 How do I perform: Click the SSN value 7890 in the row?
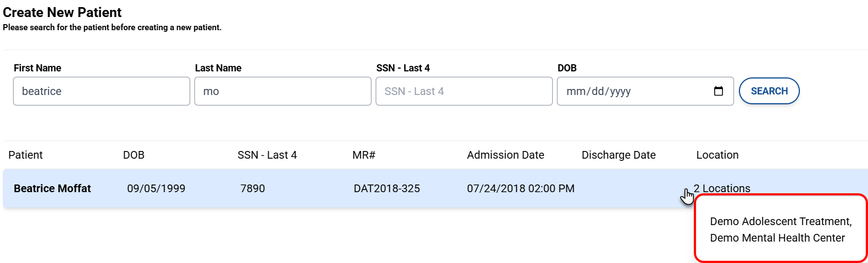(253, 188)
